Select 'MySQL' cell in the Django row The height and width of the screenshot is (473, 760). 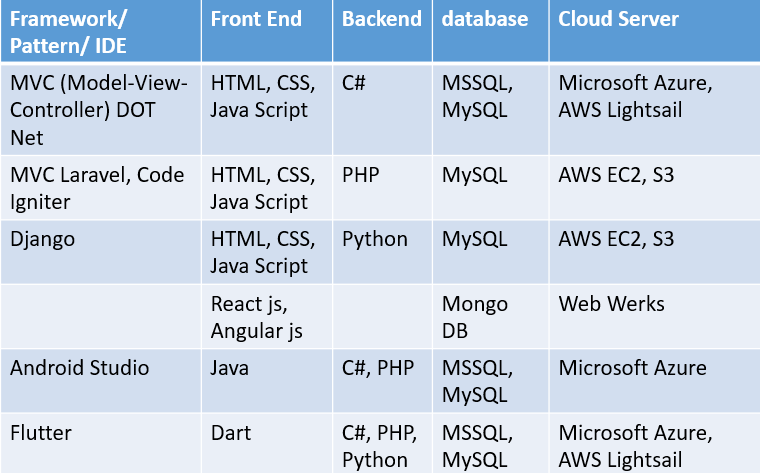(491, 252)
